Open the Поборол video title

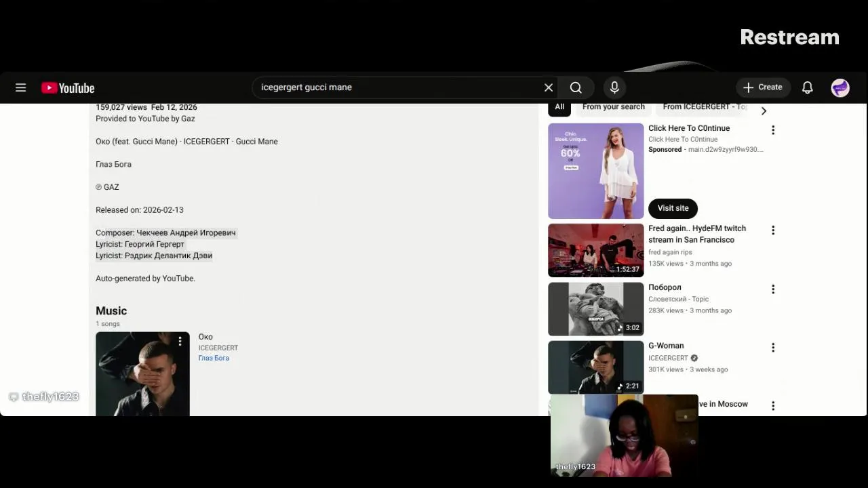click(x=665, y=287)
